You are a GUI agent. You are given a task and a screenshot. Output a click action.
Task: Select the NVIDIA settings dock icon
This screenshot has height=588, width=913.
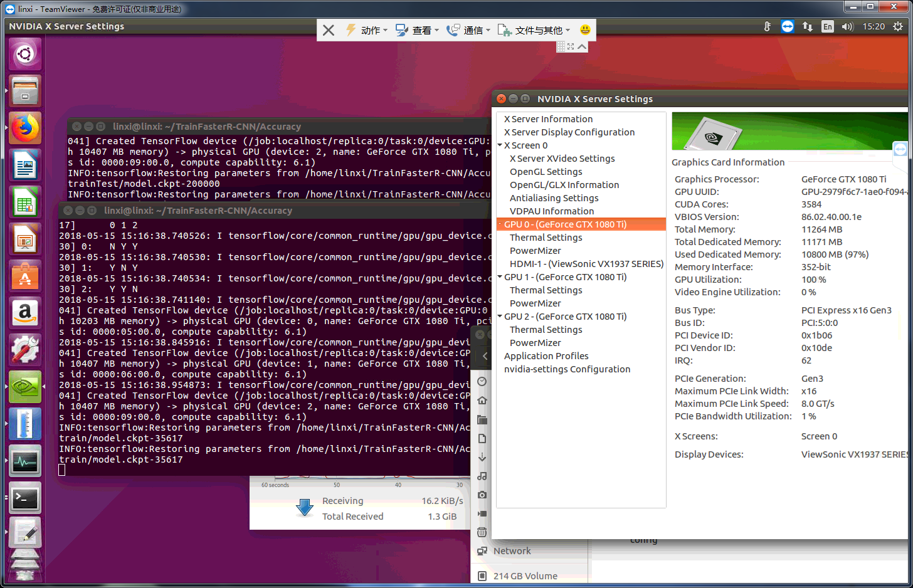pos(25,387)
